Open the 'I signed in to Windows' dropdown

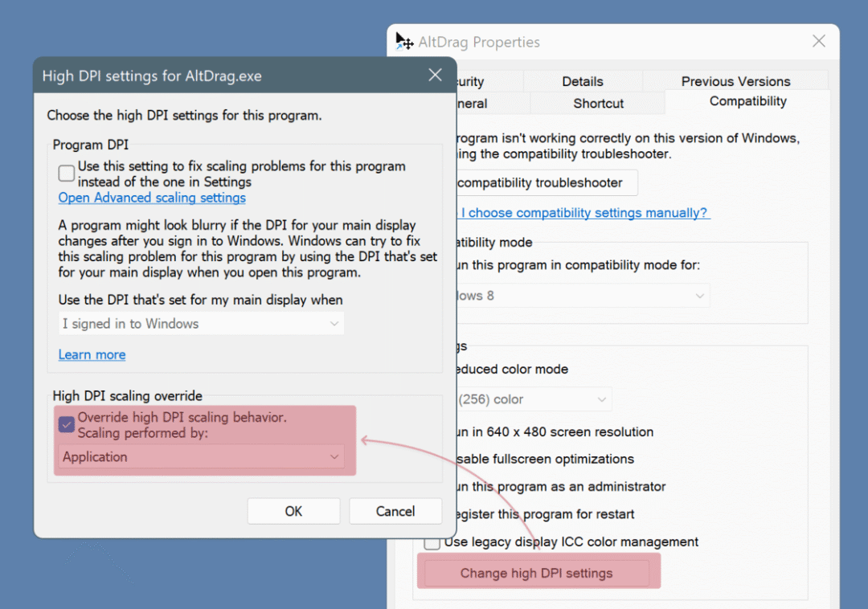[x=201, y=324]
